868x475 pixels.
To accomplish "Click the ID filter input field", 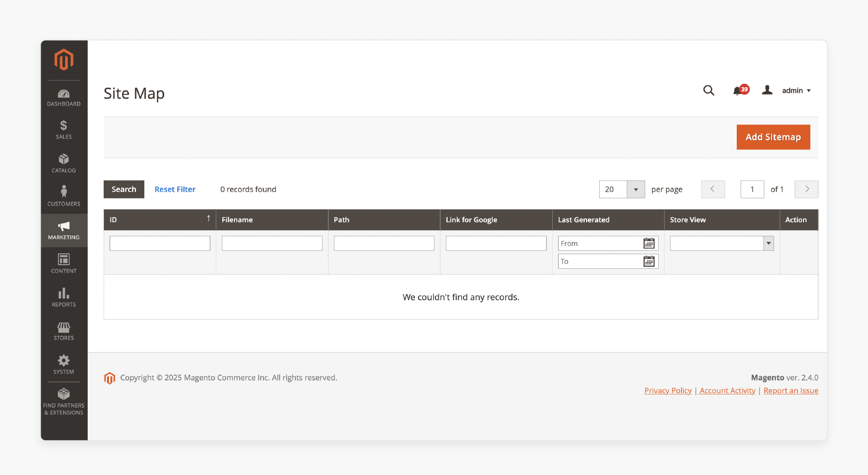I will click(x=160, y=244).
